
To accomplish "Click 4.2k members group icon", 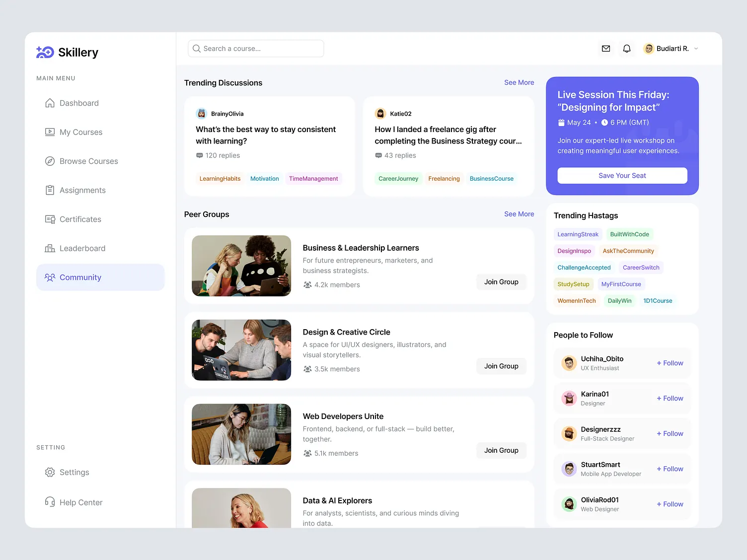I will pyautogui.click(x=307, y=285).
